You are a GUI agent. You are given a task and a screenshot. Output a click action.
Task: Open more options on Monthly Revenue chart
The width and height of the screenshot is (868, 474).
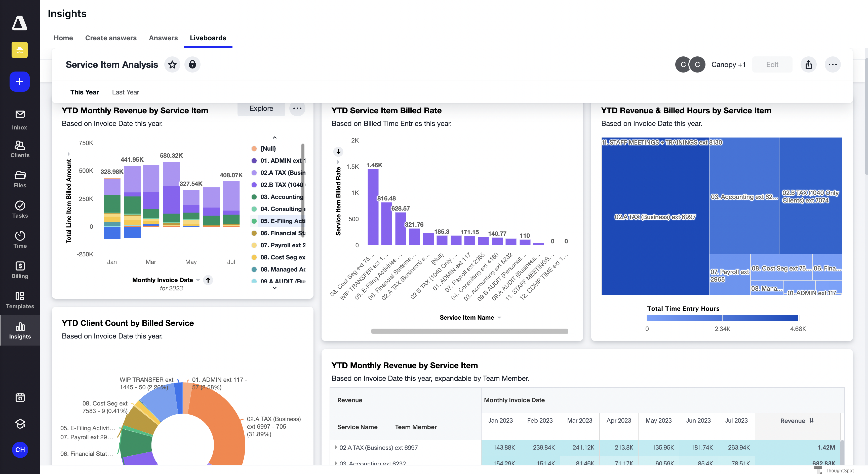coord(297,108)
